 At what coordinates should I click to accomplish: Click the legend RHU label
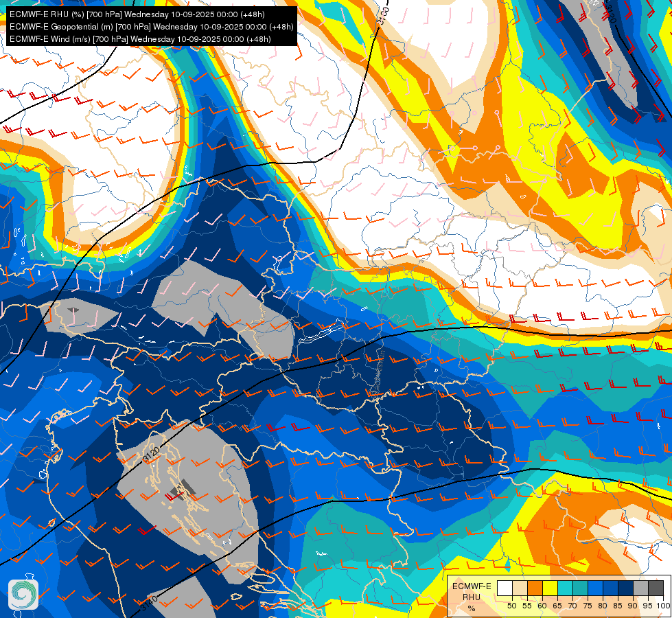click(x=472, y=597)
